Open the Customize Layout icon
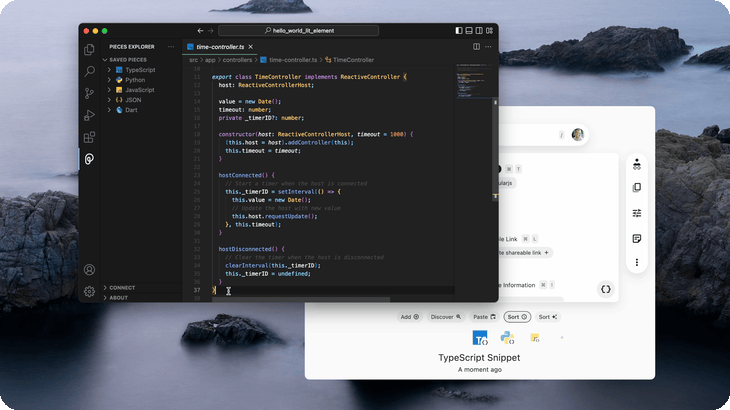730x410 pixels. pos(489,31)
